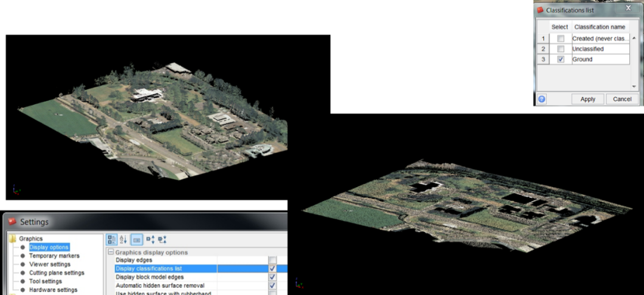
Task: Toggle Use hidden surface with rubberband checkbox
Action: (273, 293)
